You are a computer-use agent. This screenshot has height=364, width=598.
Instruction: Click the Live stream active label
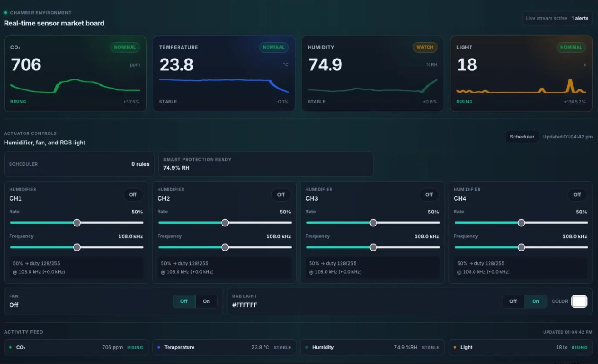click(x=546, y=18)
